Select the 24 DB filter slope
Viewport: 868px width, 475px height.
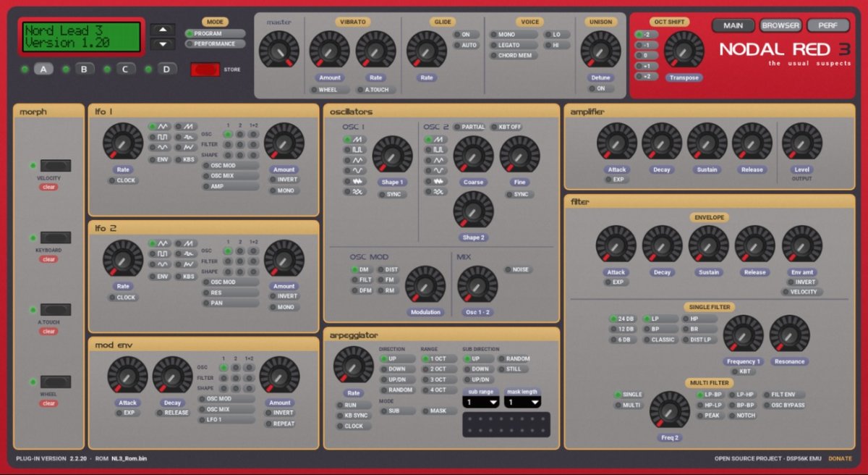click(622, 319)
